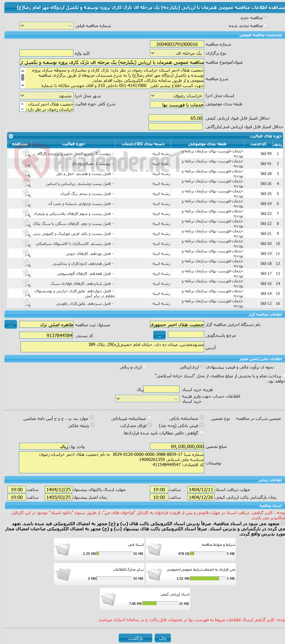
Task: Click the بازگشت back button
Action: point(135,638)
